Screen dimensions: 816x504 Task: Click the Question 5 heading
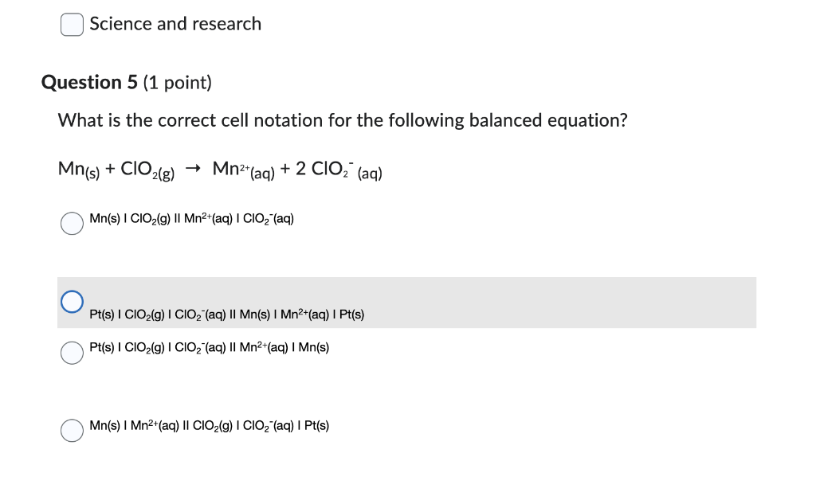pos(89,82)
